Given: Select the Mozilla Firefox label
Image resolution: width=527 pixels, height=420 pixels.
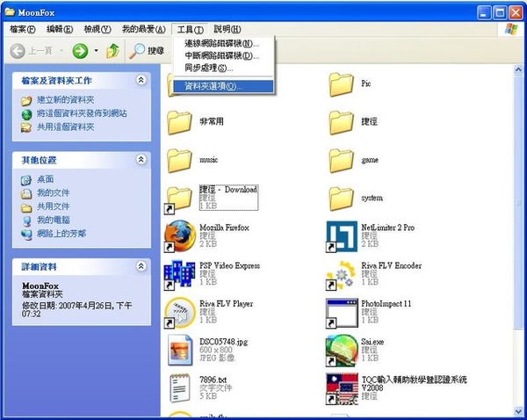Looking at the screenshot, I should coord(224,228).
